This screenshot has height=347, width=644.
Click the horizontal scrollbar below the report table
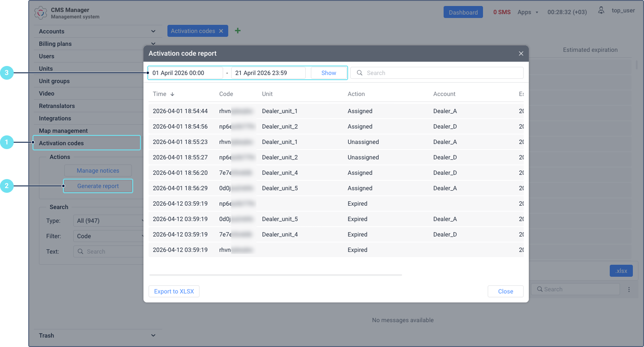[x=275, y=275]
